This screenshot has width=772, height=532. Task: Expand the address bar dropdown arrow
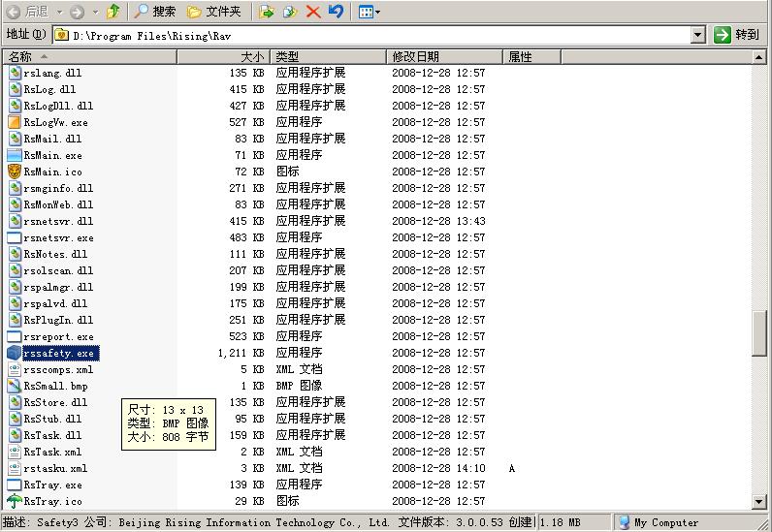697,36
